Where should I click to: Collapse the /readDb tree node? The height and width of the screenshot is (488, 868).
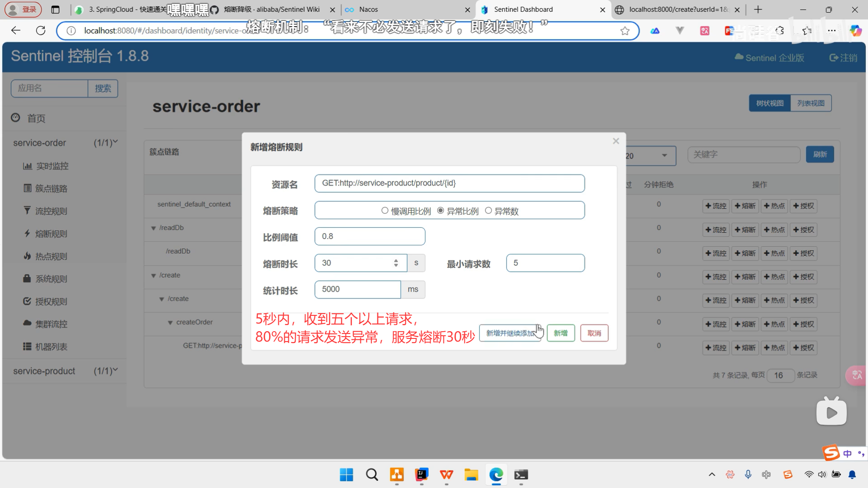click(x=153, y=228)
